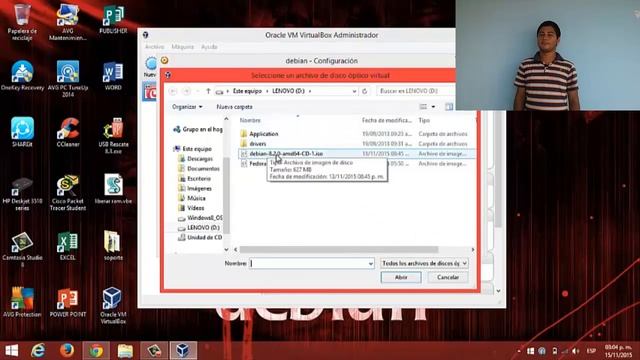Viewport: 640px width, 360px height.
Task: Click the Windows Start button
Action: (x=11, y=350)
